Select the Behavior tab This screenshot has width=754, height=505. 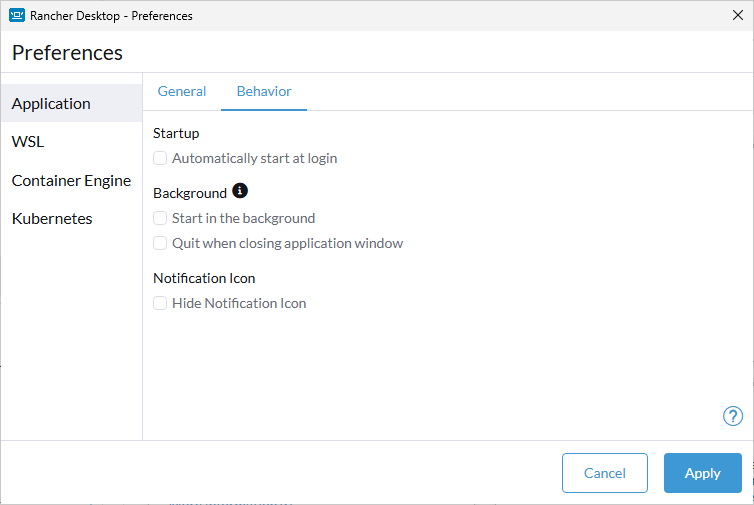[x=264, y=91]
